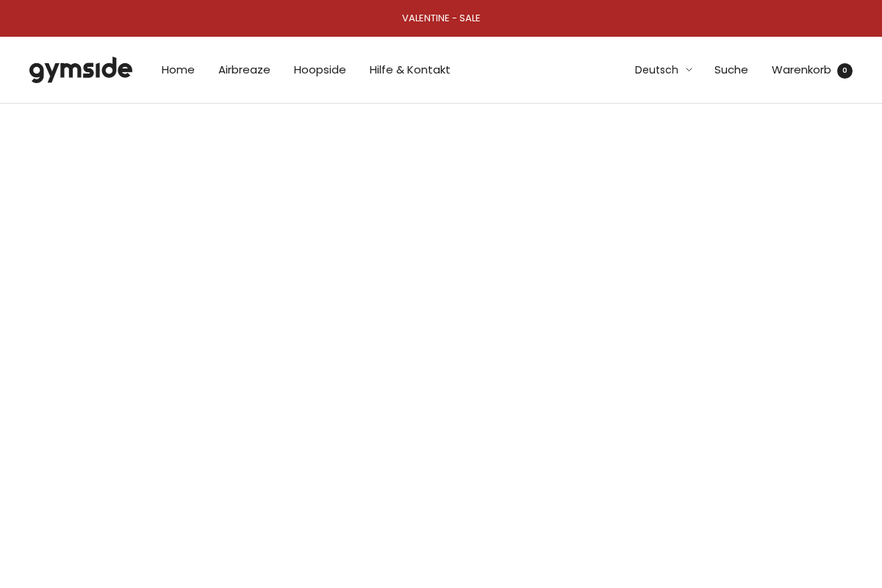This screenshot has width=882, height=588.
Task: Browse Airbreaze products from the navbar
Action: (x=244, y=70)
